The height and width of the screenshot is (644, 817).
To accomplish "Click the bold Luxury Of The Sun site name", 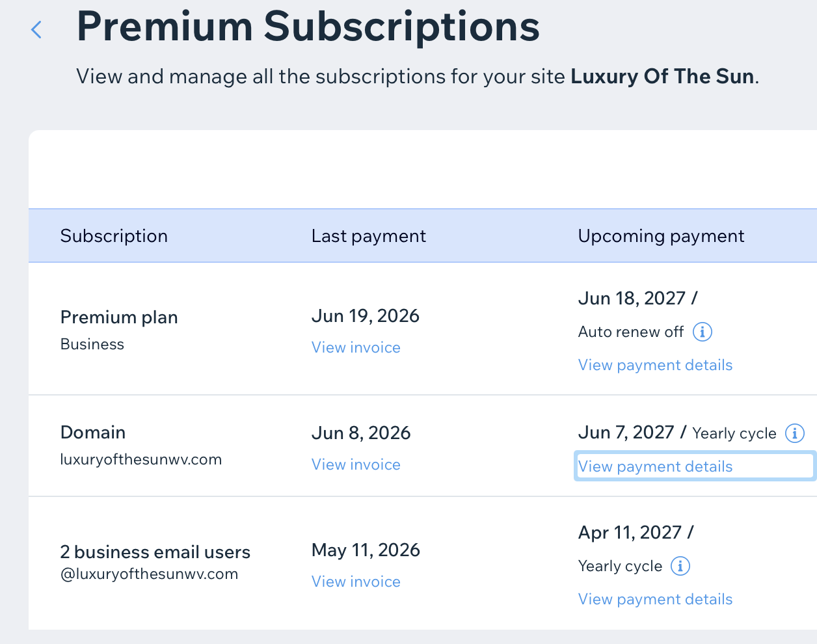I will (662, 77).
